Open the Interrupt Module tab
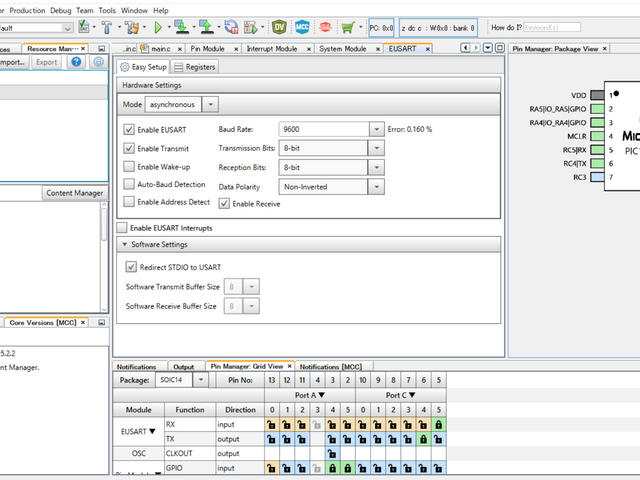The height and width of the screenshot is (480, 640). pyautogui.click(x=271, y=48)
